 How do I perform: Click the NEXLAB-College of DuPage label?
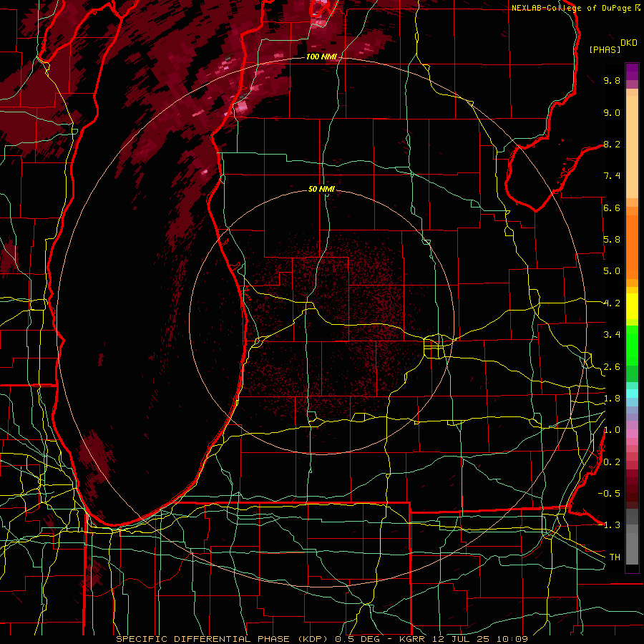click(x=572, y=8)
